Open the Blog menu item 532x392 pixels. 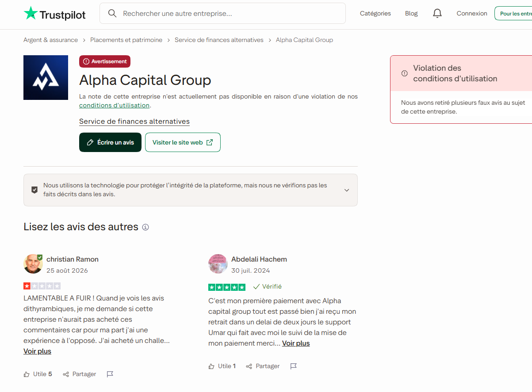pyautogui.click(x=411, y=13)
